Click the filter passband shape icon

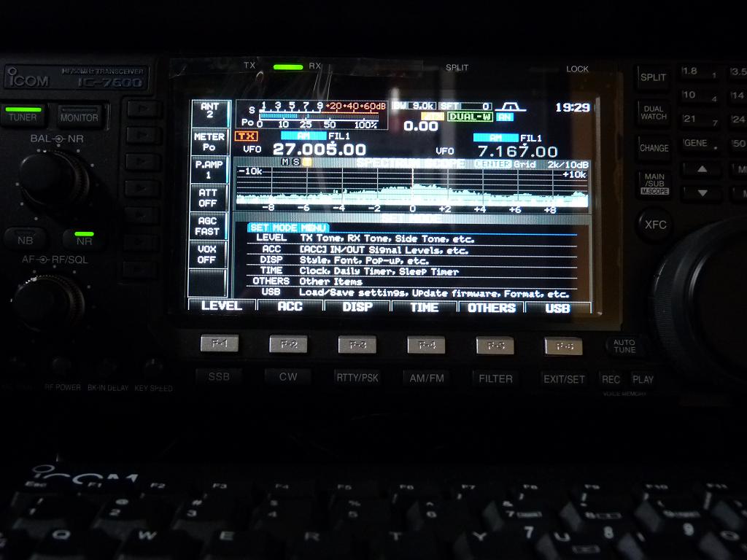[x=510, y=107]
